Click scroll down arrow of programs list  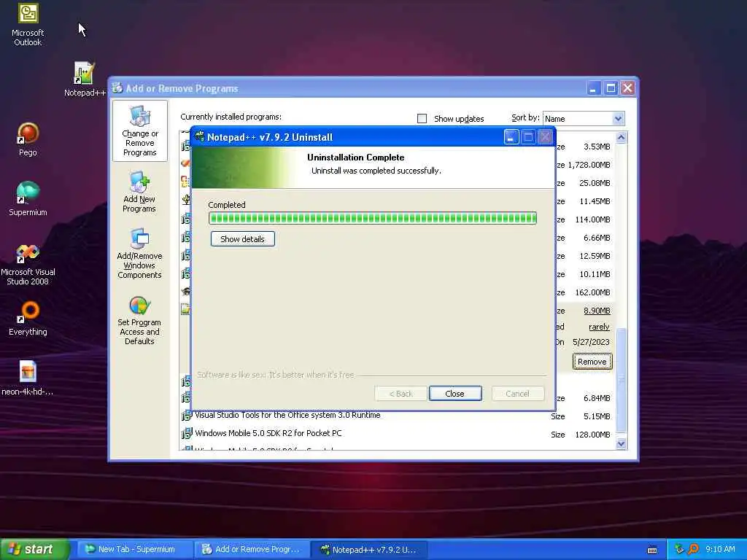point(621,444)
